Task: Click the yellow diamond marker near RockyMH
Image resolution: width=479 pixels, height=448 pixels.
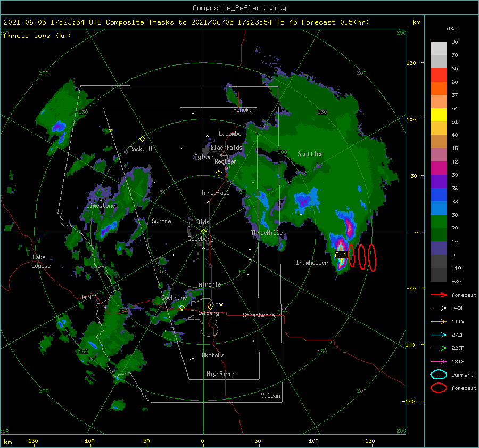Action: point(142,139)
